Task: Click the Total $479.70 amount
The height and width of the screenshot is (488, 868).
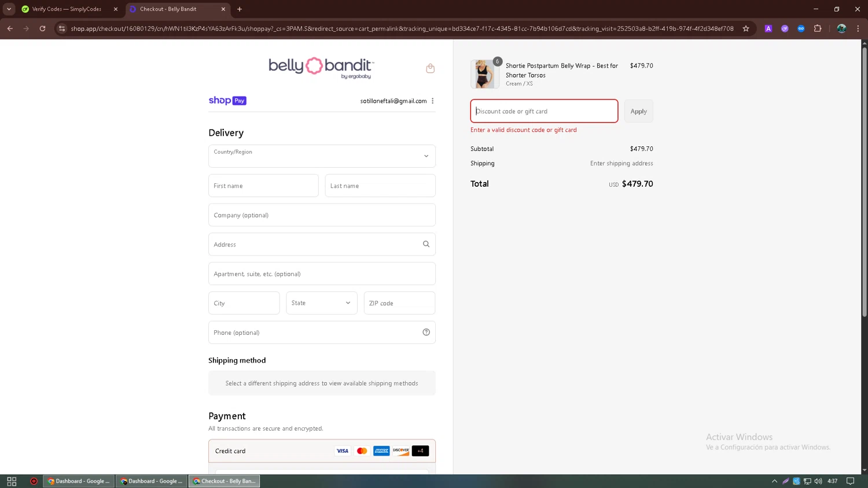Action: click(637, 184)
